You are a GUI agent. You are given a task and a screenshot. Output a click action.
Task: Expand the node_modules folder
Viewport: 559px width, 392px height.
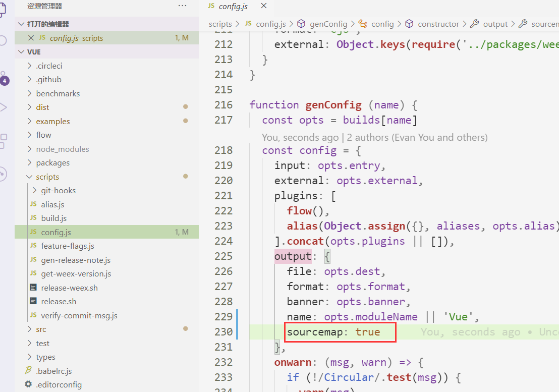point(62,149)
